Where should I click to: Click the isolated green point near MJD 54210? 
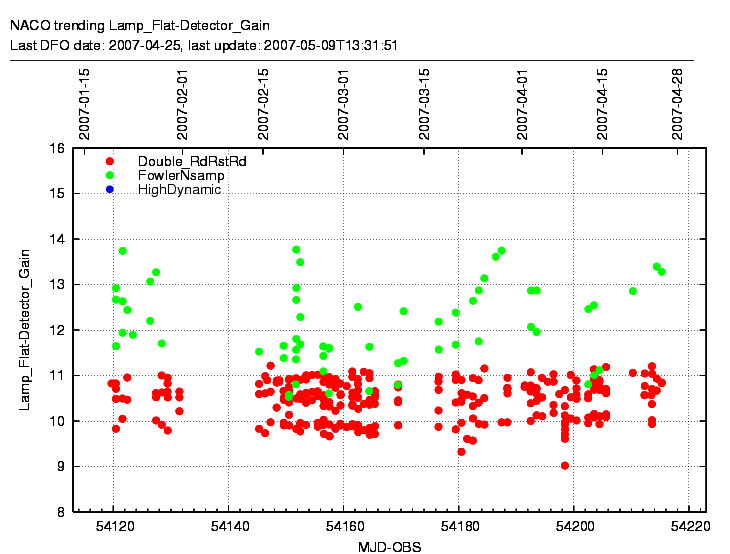pyautogui.click(x=633, y=291)
